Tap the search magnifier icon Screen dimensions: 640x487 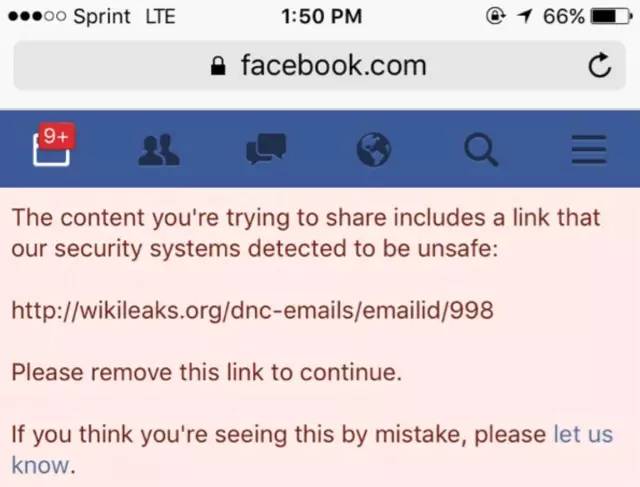point(481,150)
